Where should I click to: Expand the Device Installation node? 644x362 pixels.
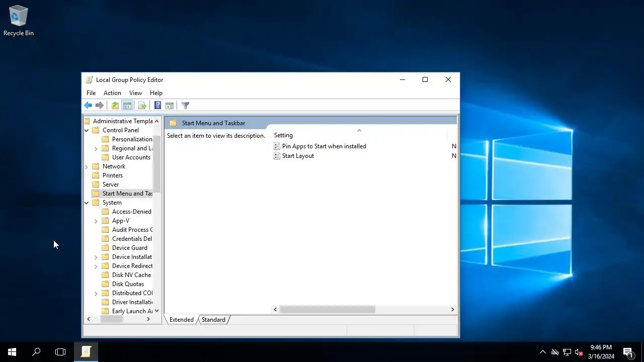[96, 257]
